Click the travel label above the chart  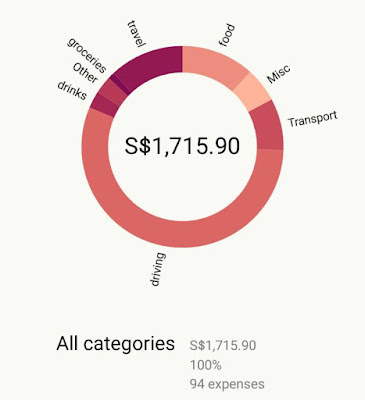pyautogui.click(x=137, y=34)
